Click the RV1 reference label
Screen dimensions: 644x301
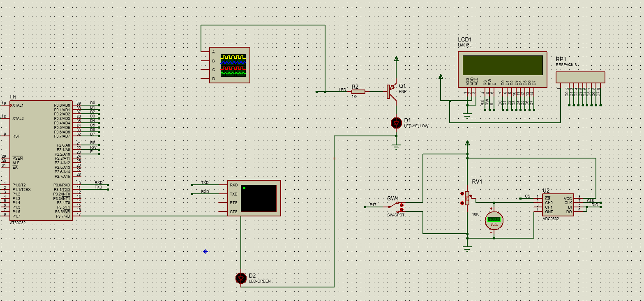[477, 182]
